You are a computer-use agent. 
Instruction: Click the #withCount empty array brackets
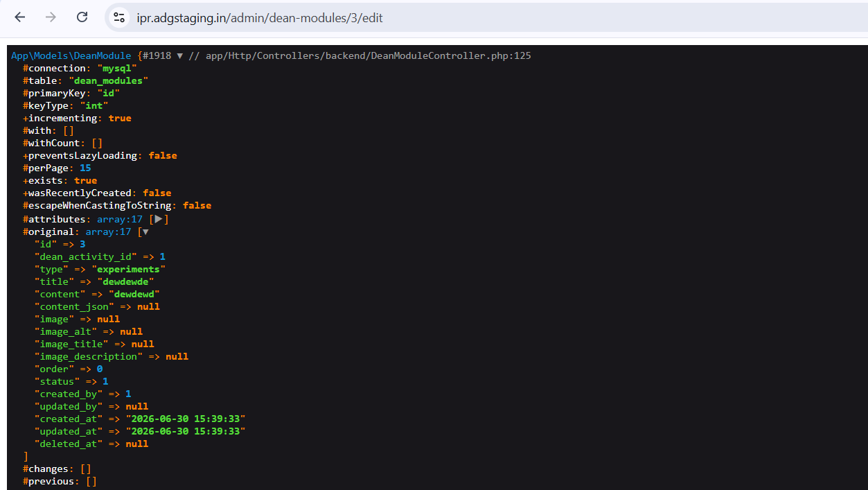(97, 143)
